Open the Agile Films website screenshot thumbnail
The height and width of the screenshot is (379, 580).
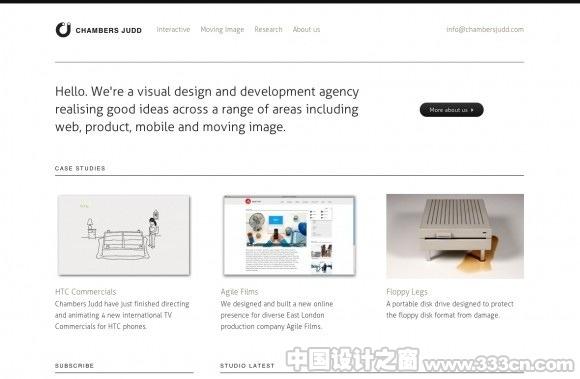coord(289,236)
